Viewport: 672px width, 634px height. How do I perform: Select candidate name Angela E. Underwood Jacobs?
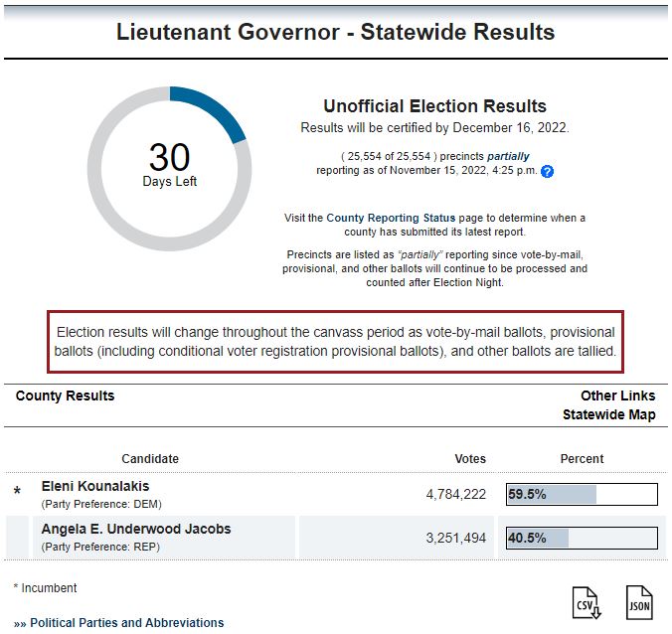click(136, 529)
